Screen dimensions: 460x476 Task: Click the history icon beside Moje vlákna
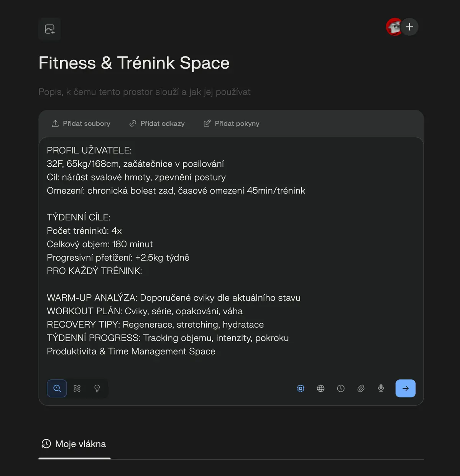point(46,444)
